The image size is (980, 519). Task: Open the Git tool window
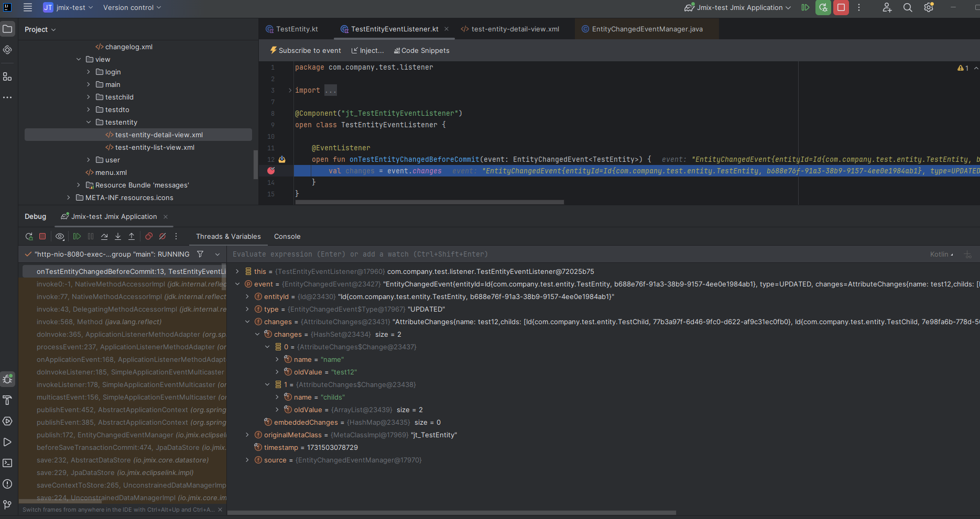pyautogui.click(x=7, y=505)
